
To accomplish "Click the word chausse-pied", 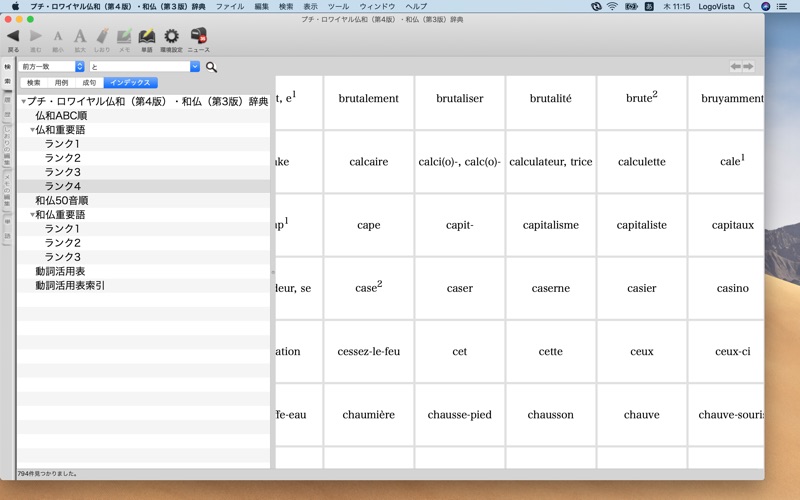I will 459,415.
